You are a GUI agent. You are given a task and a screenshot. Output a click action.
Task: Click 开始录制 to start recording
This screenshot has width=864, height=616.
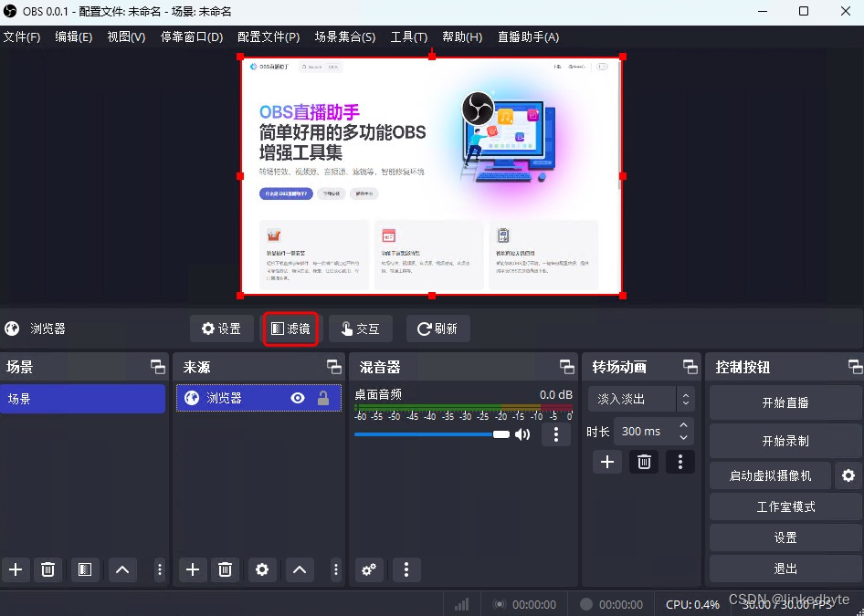[x=785, y=441]
